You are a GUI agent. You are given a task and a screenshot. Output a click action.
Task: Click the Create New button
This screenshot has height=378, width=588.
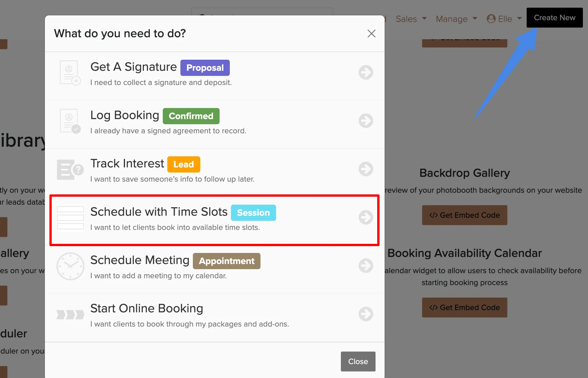point(554,18)
